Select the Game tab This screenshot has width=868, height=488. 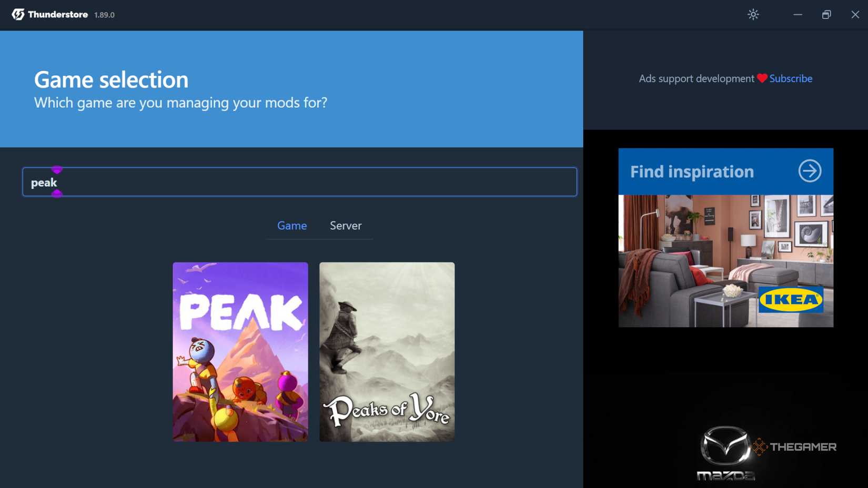coord(291,226)
